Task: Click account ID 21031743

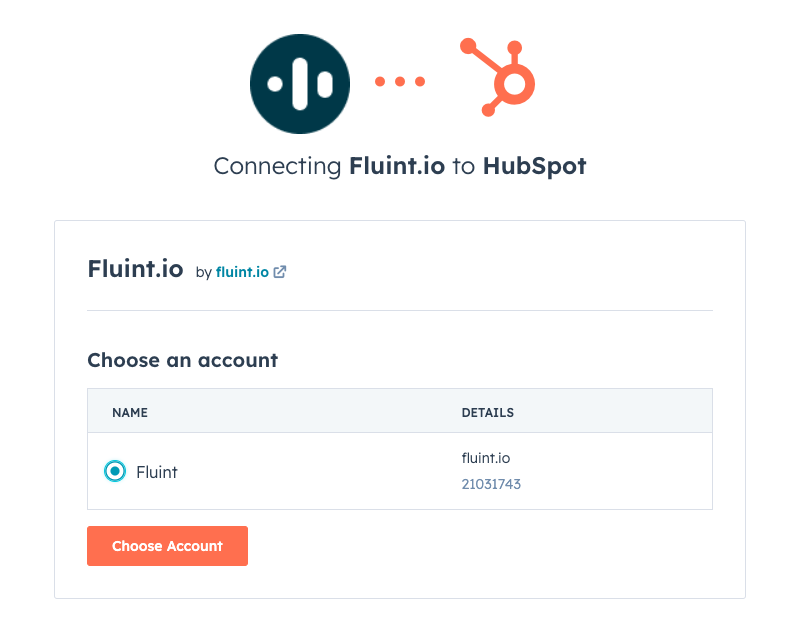Action: [491, 484]
